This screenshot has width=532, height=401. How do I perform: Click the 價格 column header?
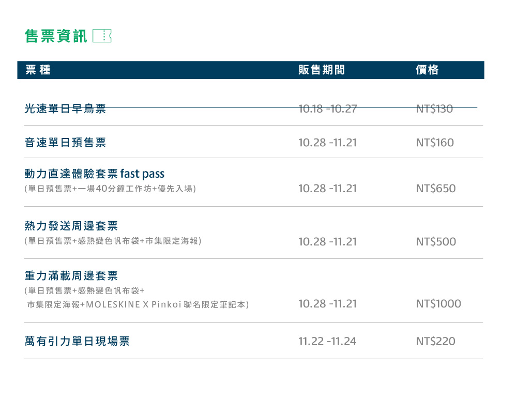[x=427, y=70]
